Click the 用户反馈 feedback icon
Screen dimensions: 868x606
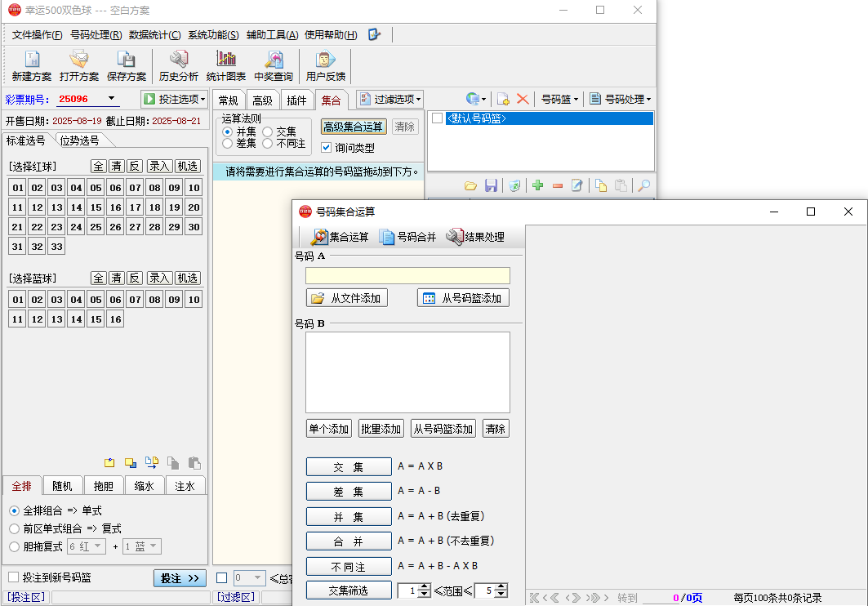coord(325,65)
